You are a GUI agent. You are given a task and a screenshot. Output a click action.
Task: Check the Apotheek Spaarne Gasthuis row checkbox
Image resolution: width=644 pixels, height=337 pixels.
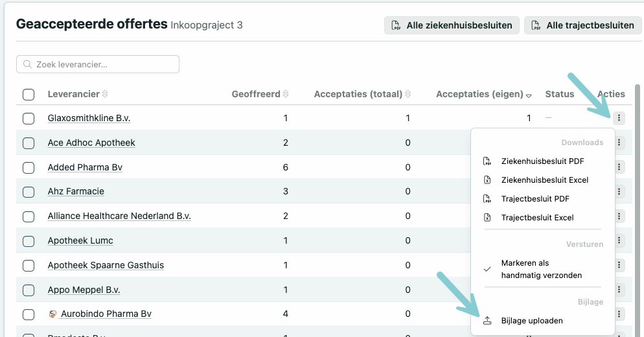point(29,266)
